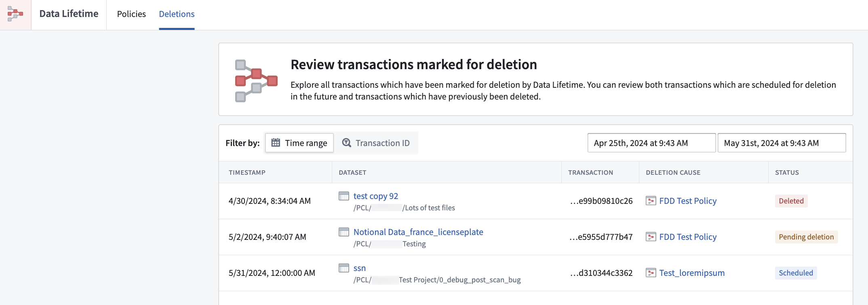Open the Notional Data_france_licenseplate dataset
The height and width of the screenshot is (305, 868).
[x=418, y=232]
